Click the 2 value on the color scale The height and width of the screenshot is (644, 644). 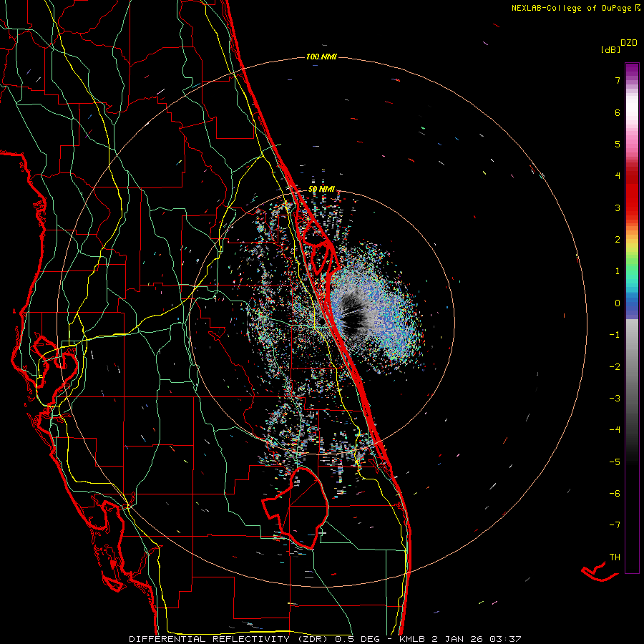pyautogui.click(x=618, y=240)
